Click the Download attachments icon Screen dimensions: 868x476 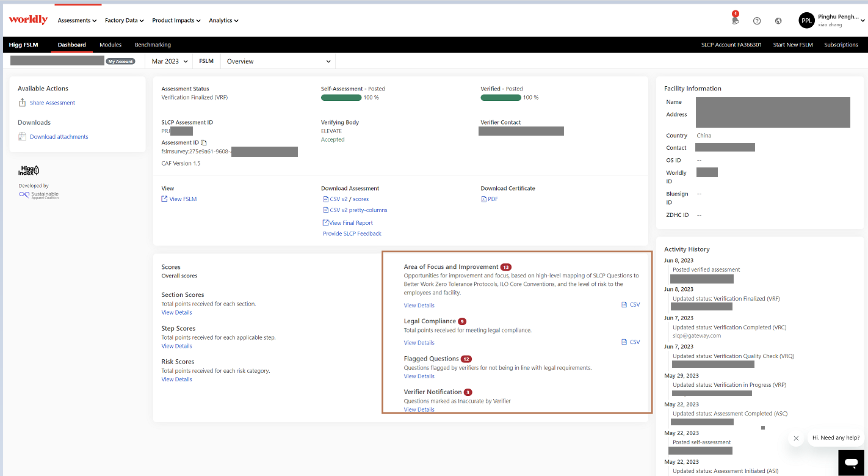coord(22,137)
